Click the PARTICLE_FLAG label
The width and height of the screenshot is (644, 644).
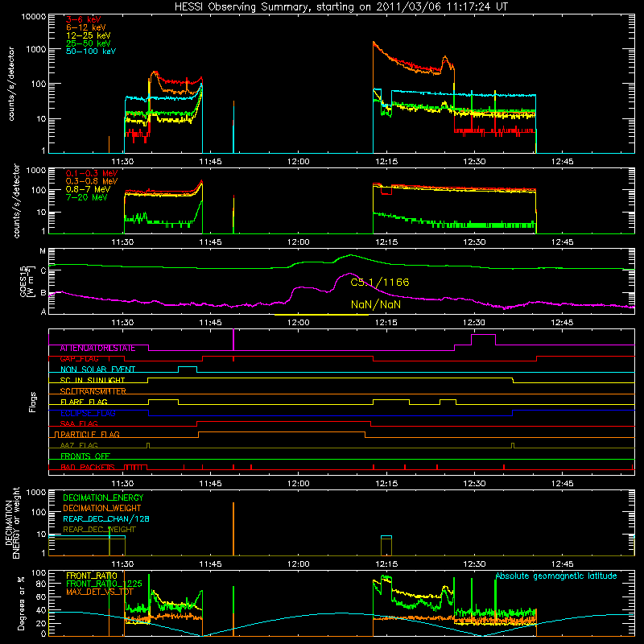coord(90,435)
